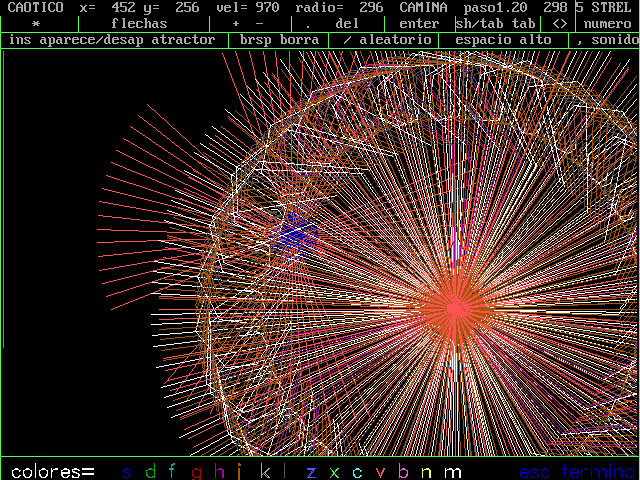Click the 'paso1.20' step value
The height and width of the screenshot is (480, 640).
point(496,7)
